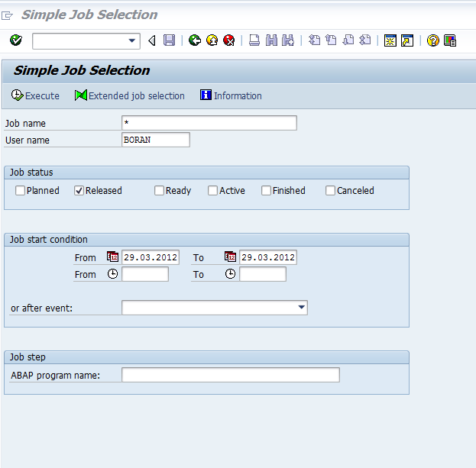The height and width of the screenshot is (468, 476).
Task: Click the Job name input field
Action: 209,123
